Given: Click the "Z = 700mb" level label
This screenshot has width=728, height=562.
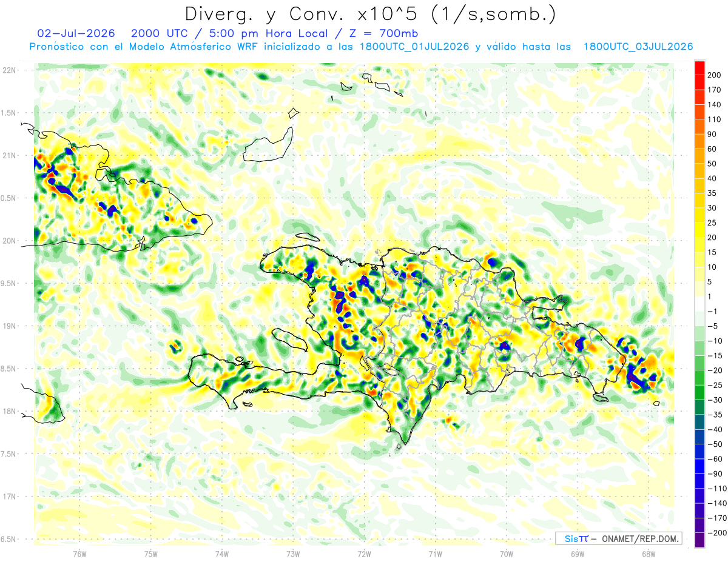Looking at the screenshot, I should tap(383, 33).
